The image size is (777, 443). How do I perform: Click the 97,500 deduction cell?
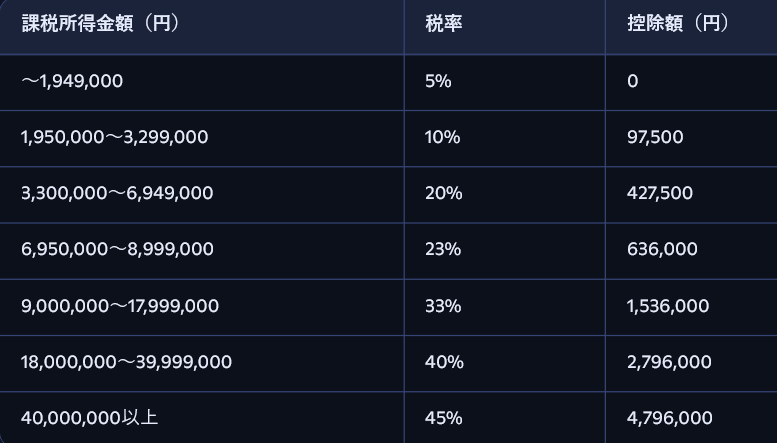coord(655,137)
